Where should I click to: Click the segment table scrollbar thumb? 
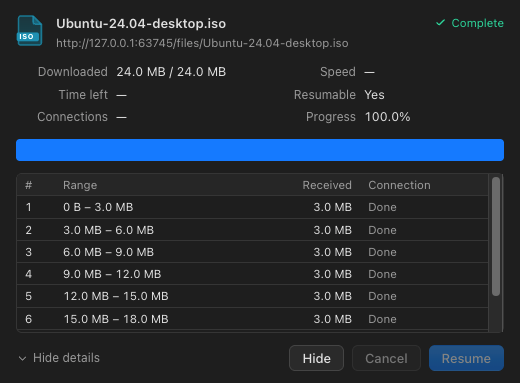tap(496, 236)
